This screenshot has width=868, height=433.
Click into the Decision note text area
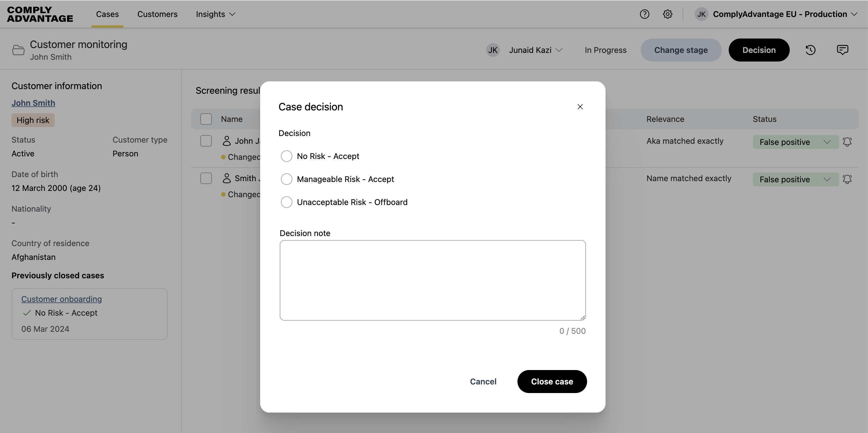(x=432, y=280)
